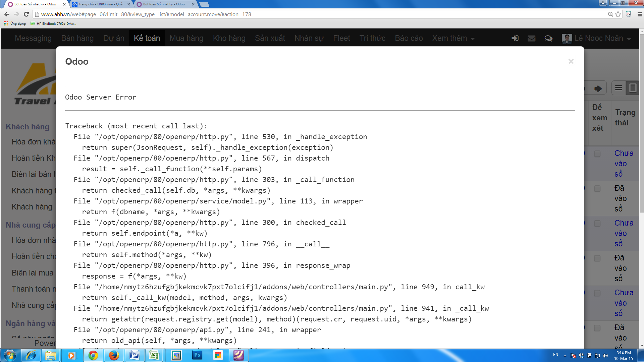The height and width of the screenshot is (362, 644).
Task: Open the Mua hàng menu
Action: click(x=186, y=38)
